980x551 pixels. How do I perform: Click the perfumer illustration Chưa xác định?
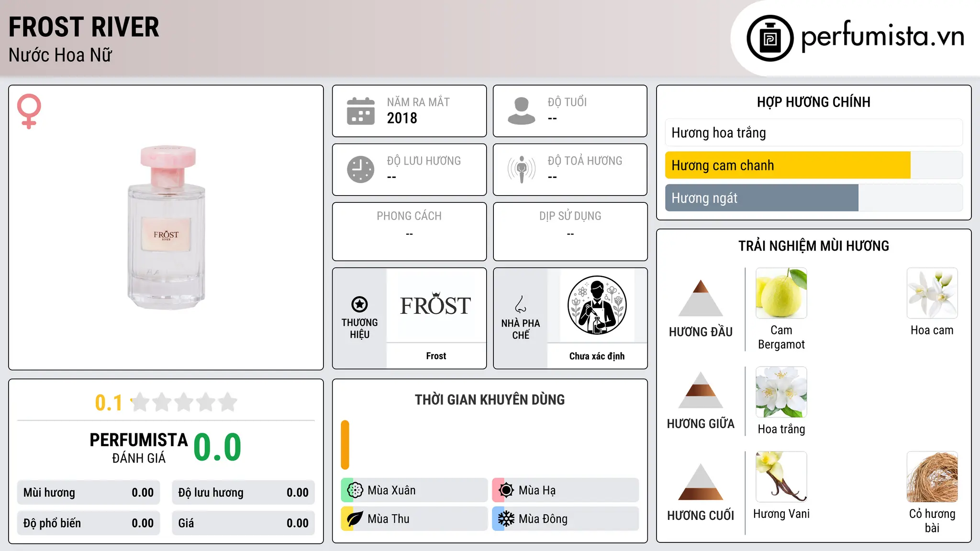coord(597,305)
